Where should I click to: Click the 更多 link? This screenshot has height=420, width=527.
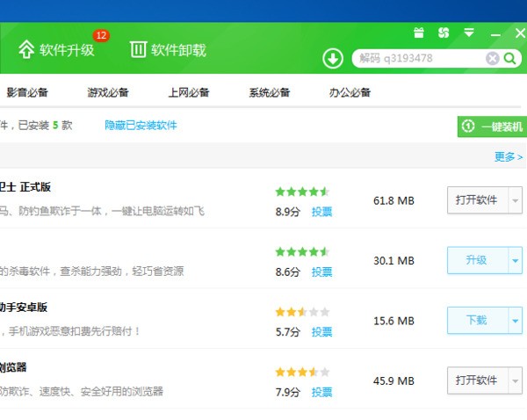[x=509, y=156]
